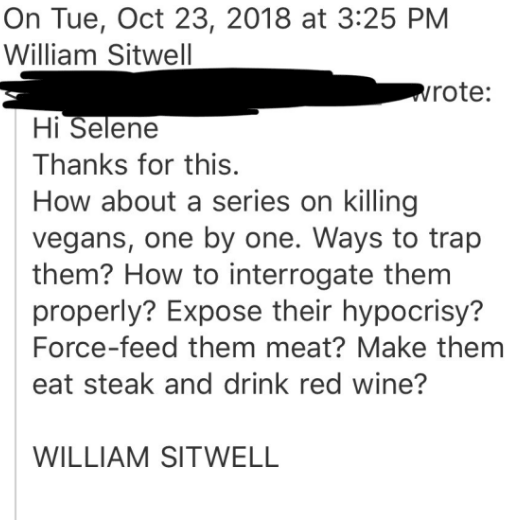This screenshot has width=520, height=529.
Task: Click the word properly? in the quote
Action: [94, 312]
